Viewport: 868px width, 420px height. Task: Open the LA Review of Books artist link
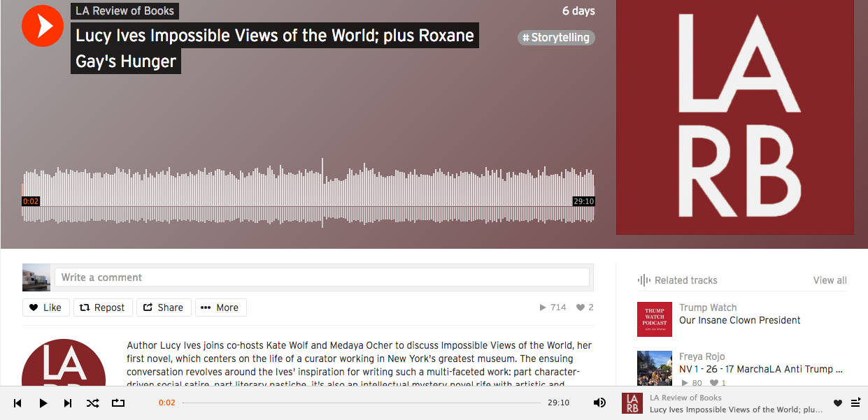pyautogui.click(x=125, y=11)
